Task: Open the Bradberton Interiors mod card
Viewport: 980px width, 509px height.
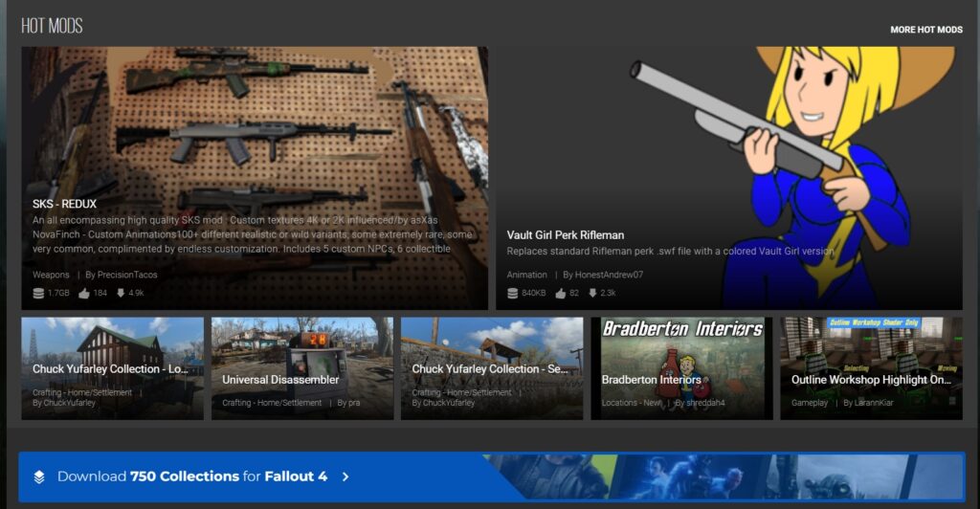Action: 681,368
